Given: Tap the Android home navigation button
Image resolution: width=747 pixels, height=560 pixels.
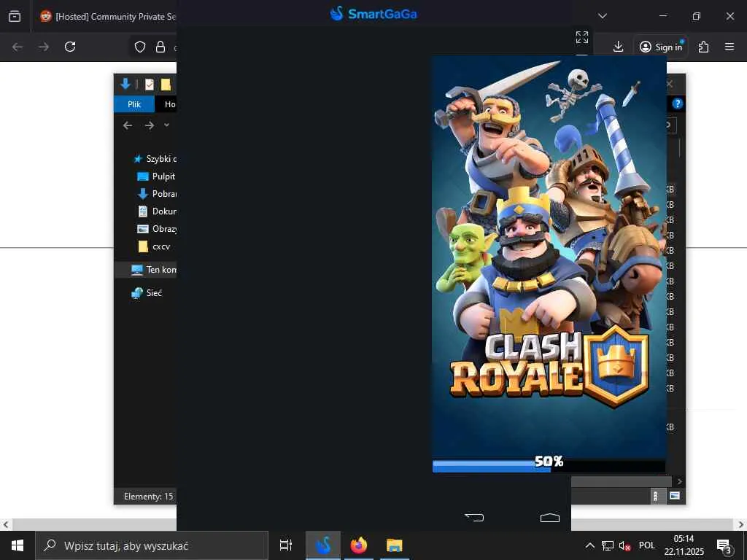Looking at the screenshot, I should [550, 518].
